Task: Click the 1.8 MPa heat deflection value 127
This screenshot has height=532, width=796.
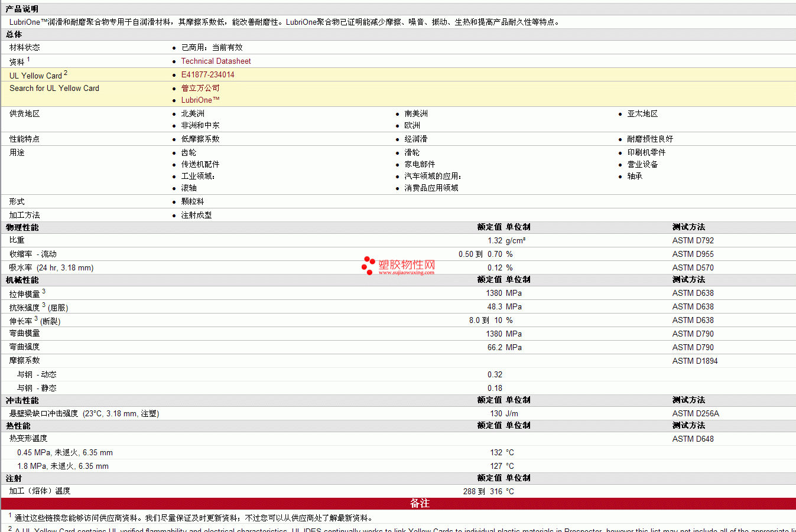Action: [496, 466]
